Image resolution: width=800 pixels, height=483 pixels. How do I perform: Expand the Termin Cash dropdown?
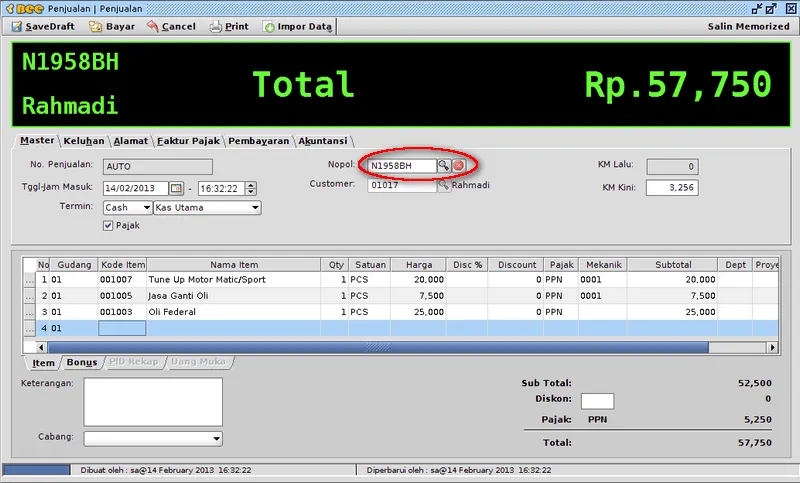(x=146, y=208)
